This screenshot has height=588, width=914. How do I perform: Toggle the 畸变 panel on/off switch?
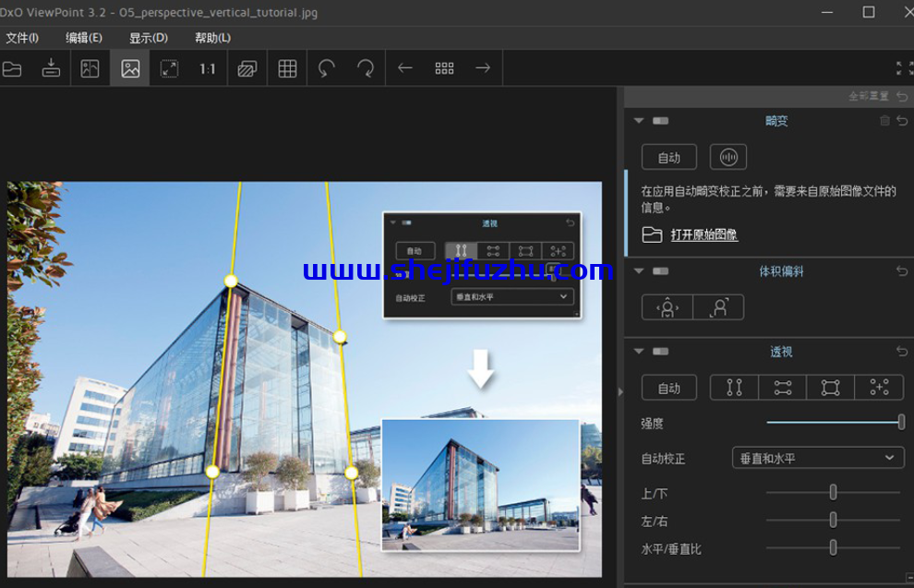(x=660, y=121)
